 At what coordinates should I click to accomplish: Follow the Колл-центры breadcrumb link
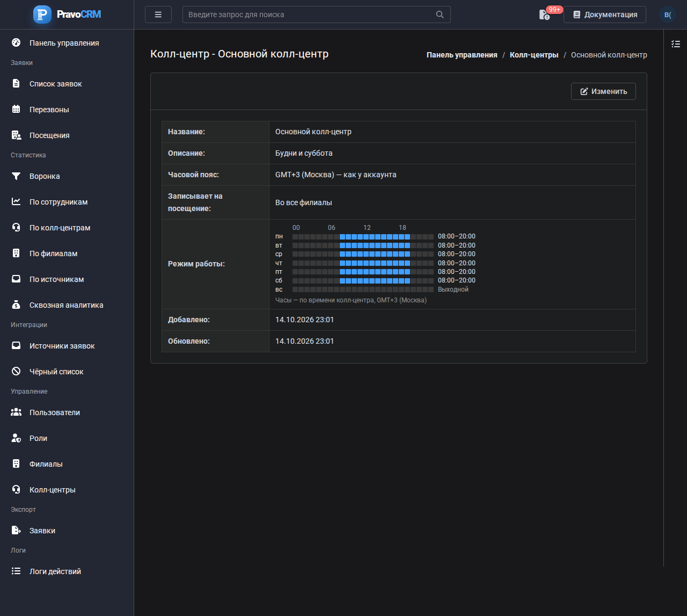coord(534,55)
